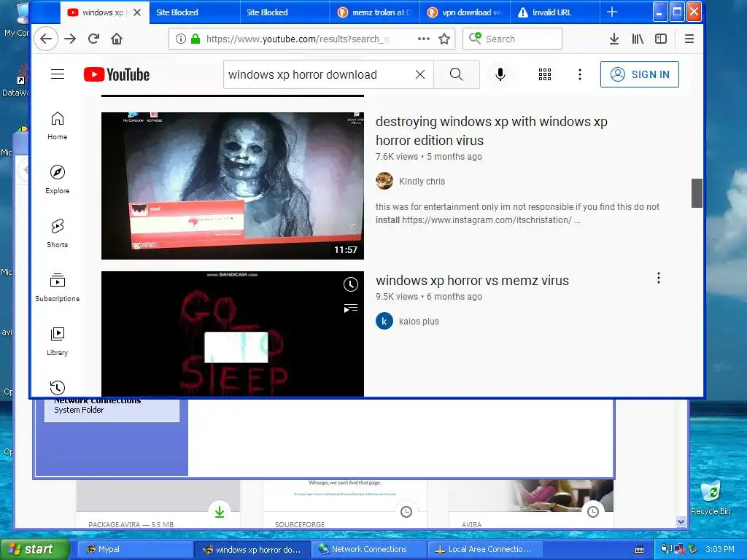Image resolution: width=747 pixels, height=560 pixels.
Task: Open the browser library menu
Action: (x=638, y=39)
